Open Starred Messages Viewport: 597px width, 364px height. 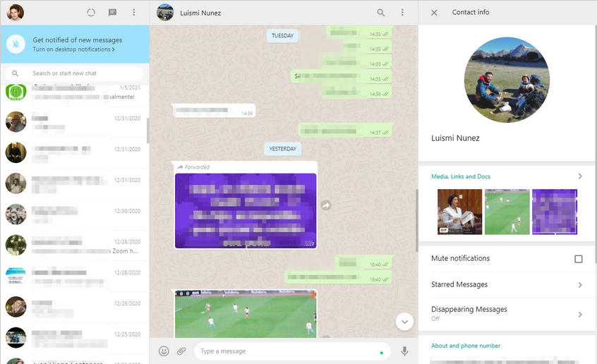(x=507, y=285)
